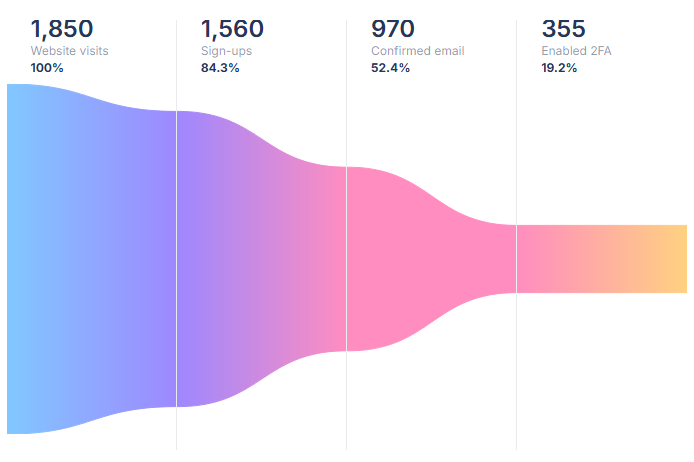694x462 pixels.
Task: Click the 1,560 sign-ups count
Action: [232, 29]
